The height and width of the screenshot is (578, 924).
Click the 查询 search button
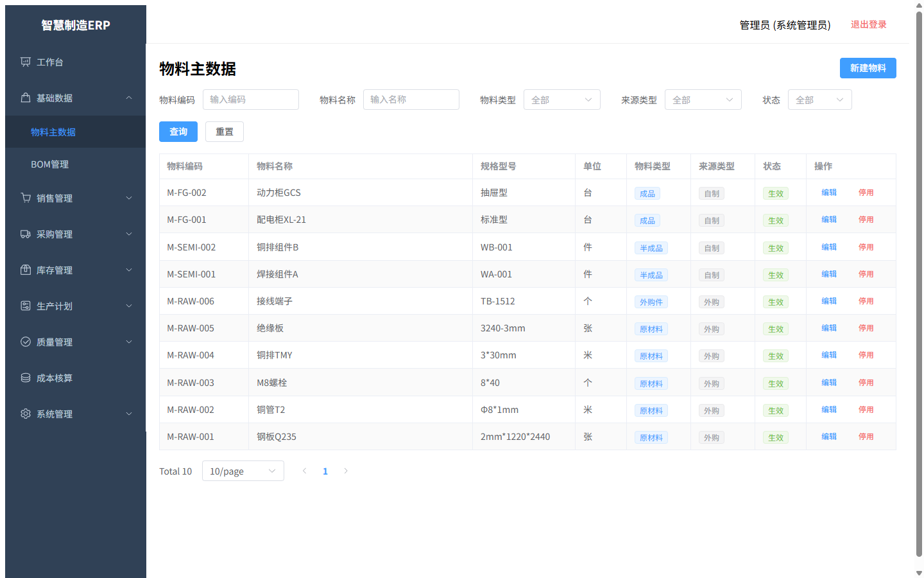coord(178,132)
